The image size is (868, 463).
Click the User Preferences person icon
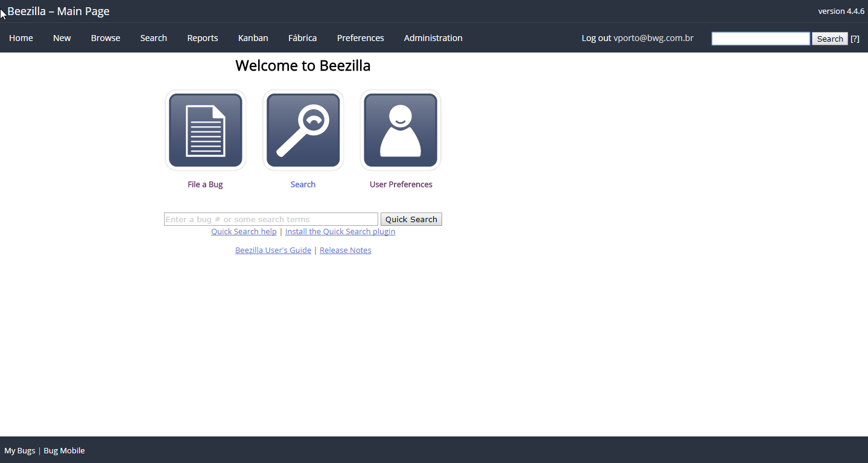[401, 130]
